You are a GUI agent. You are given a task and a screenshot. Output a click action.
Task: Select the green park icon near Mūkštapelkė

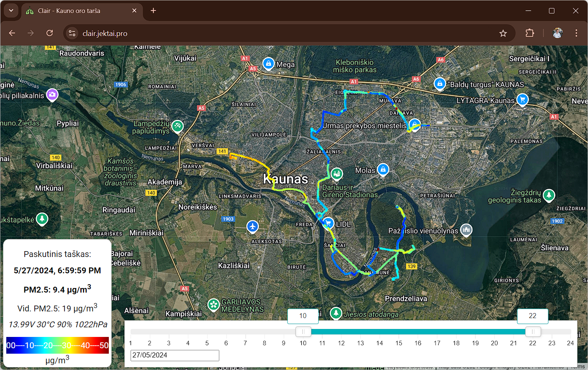tap(42, 219)
